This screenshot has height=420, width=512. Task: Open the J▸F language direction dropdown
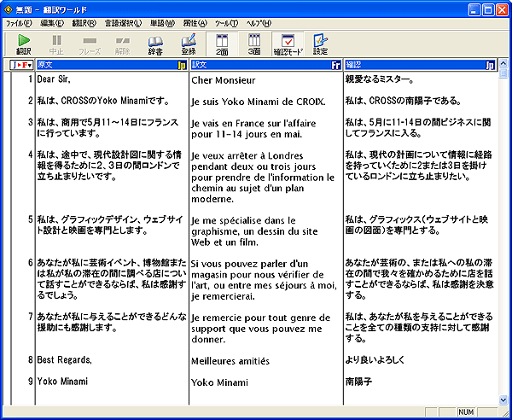pos(21,65)
